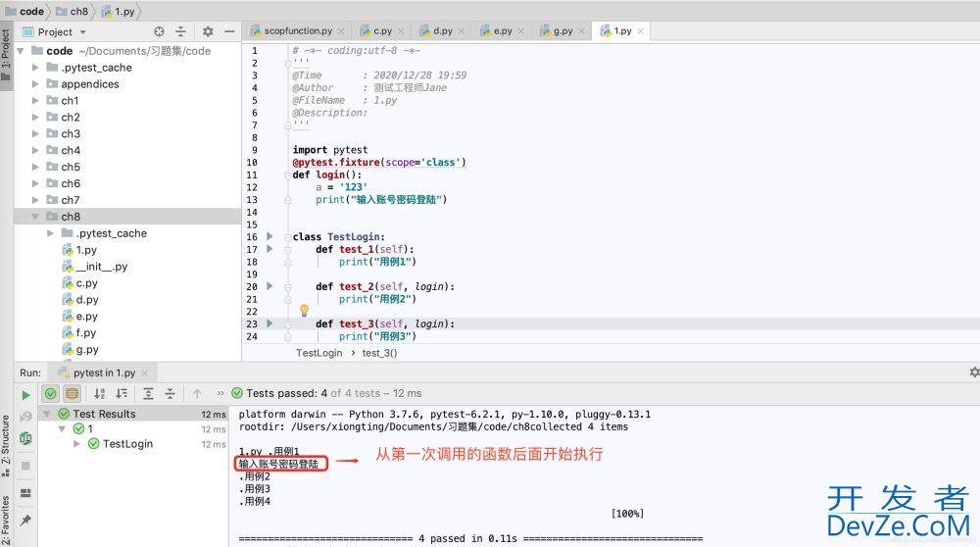Pin the Run tab with pin icon
980x547 pixels.
(25, 521)
